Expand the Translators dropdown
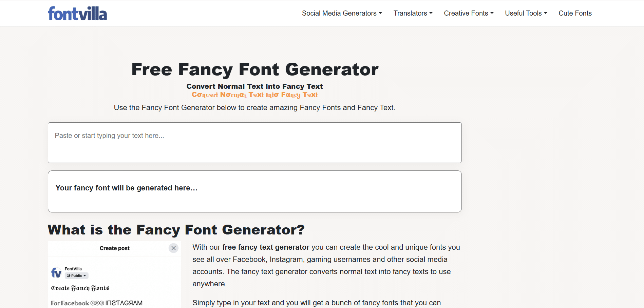Screen dimensions: 644x308 pyautogui.click(x=413, y=13)
